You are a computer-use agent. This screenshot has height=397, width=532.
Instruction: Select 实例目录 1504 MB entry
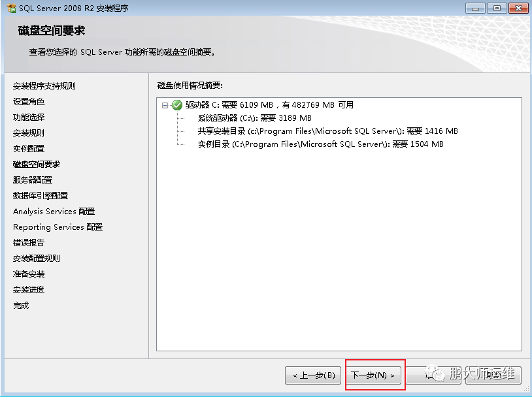pos(321,144)
